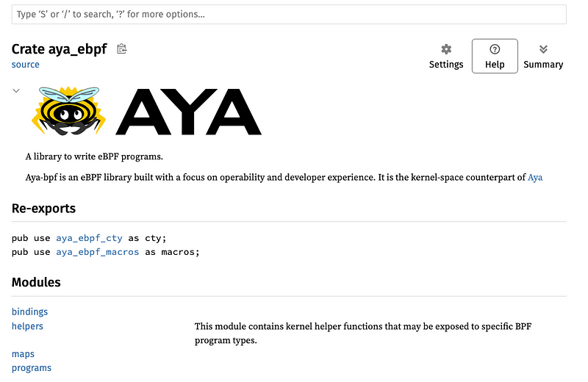This screenshot has width=588, height=382.
Task: Click the search input field
Action: coord(289,15)
